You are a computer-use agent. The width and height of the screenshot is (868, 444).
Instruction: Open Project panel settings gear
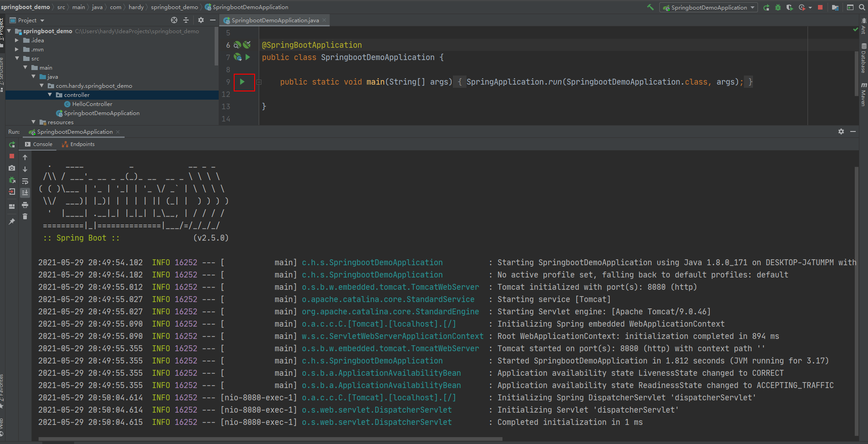pyautogui.click(x=201, y=20)
